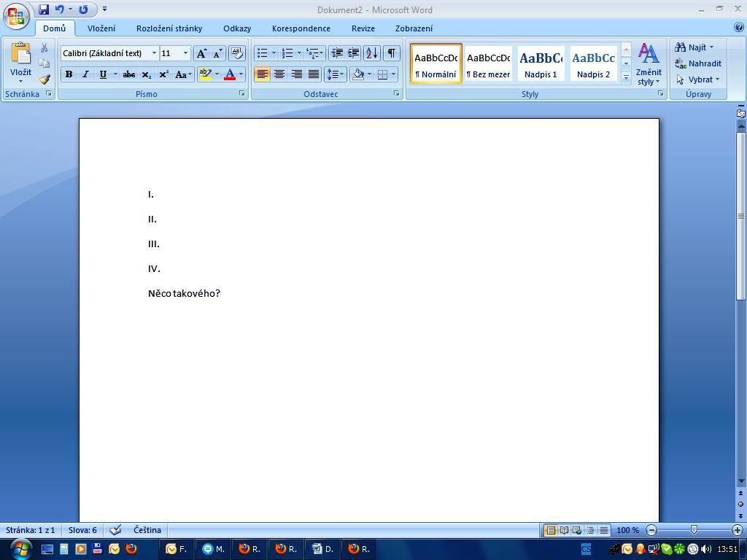
Task: Click the zoom slider handle
Action: pos(694,529)
